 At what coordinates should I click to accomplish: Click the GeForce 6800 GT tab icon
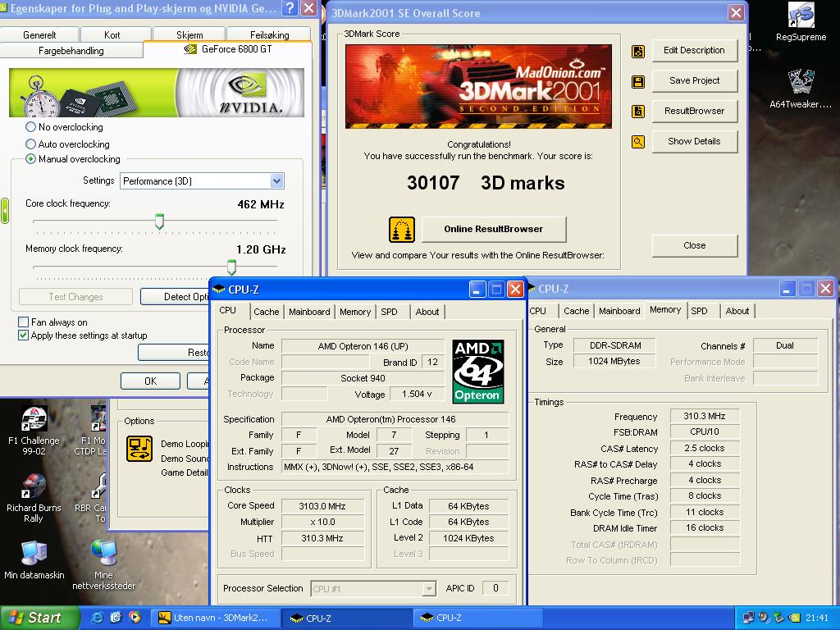pos(189,49)
